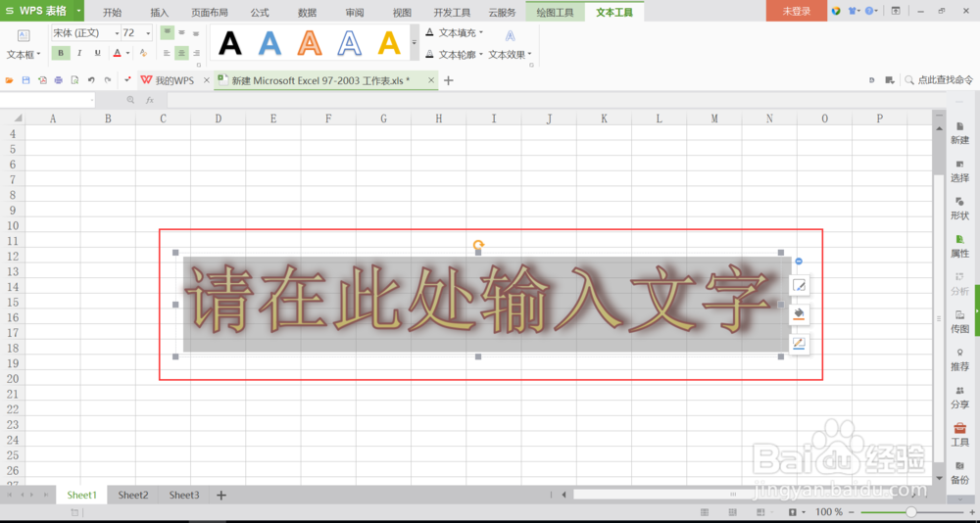Open the WPS 表格 application menu arrow
This screenshot has height=523, width=980.
pyautogui.click(x=78, y=11)
